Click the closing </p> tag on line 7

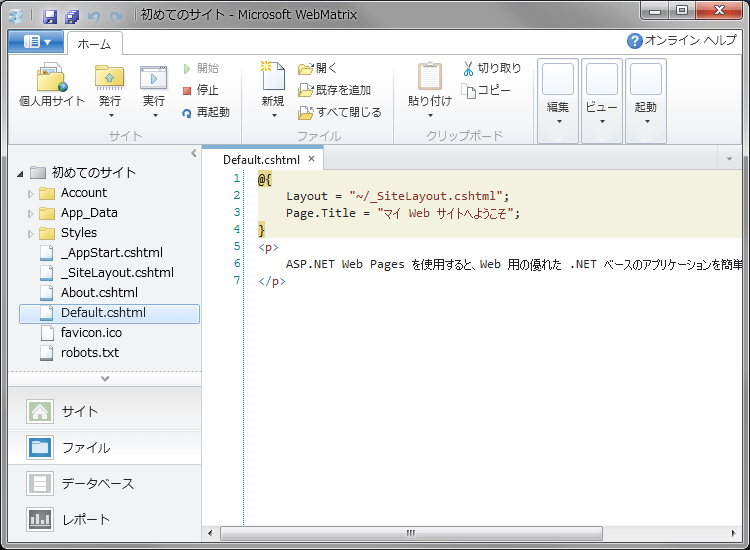tap(272, 281)
